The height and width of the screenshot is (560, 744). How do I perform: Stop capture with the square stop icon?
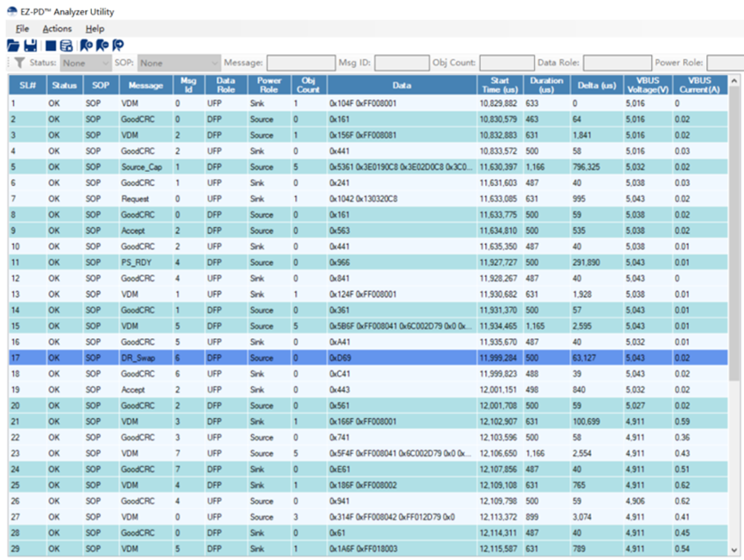(50, 46)
